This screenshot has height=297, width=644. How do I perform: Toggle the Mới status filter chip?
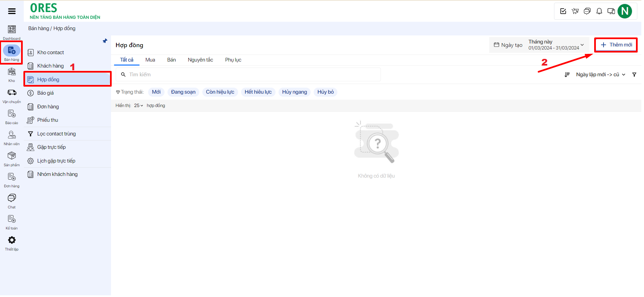tap(156, 92)
